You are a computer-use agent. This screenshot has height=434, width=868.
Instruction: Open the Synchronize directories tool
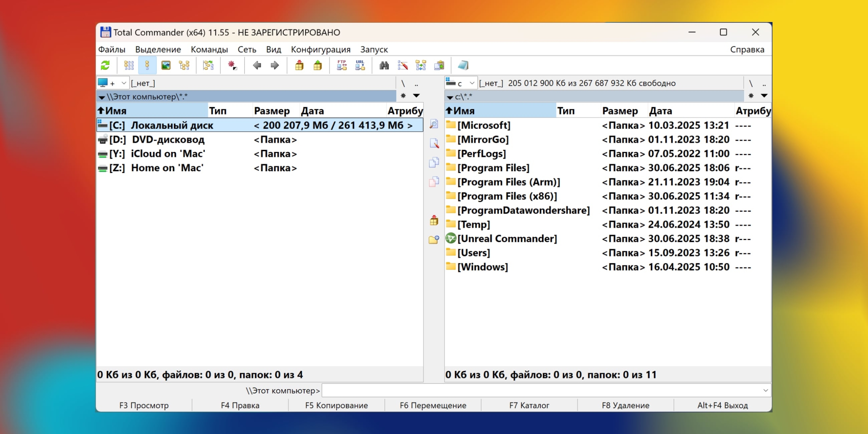pos(420,65)
